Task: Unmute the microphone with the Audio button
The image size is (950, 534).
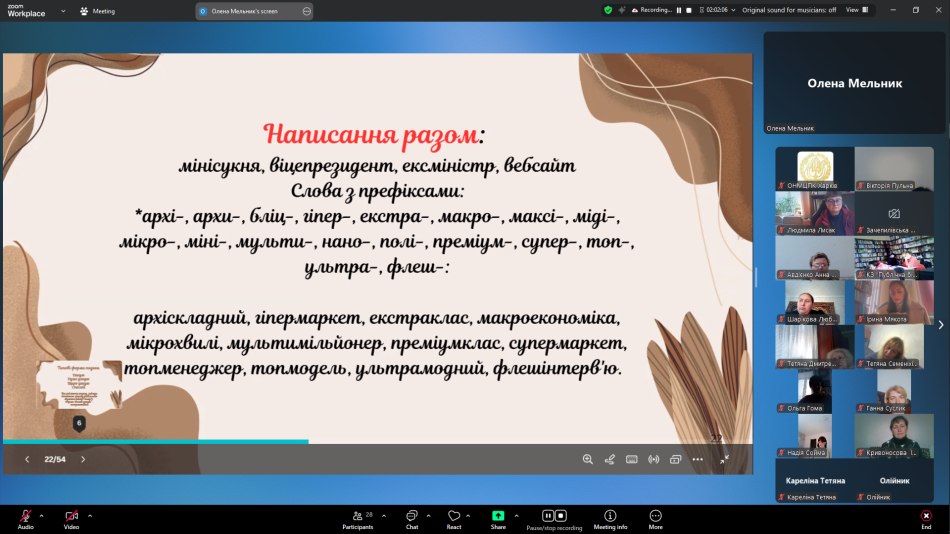Action: pyautogui.click(x=25, y=516)
